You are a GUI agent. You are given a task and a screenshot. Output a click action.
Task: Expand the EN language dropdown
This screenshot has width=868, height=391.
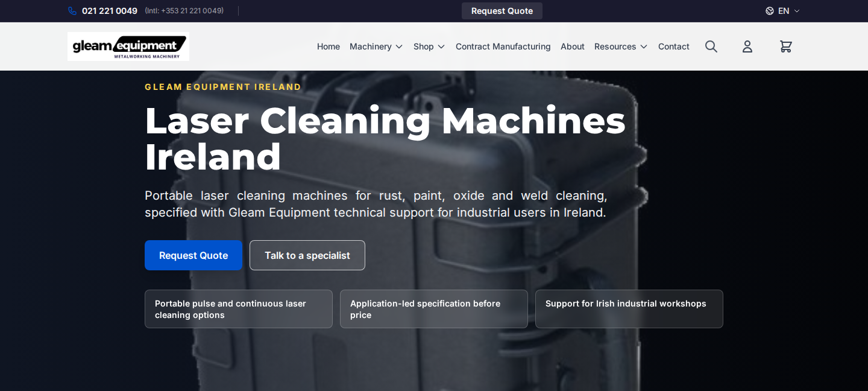(x=783, y=11)
